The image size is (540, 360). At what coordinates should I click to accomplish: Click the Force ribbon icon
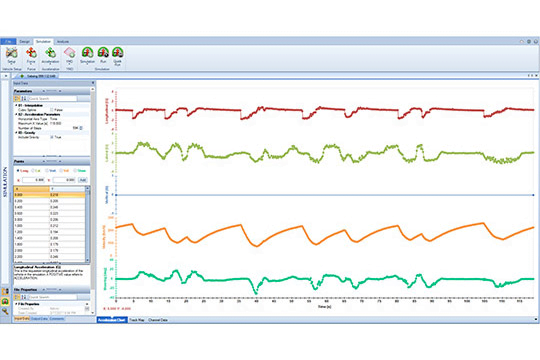point(31,53)
